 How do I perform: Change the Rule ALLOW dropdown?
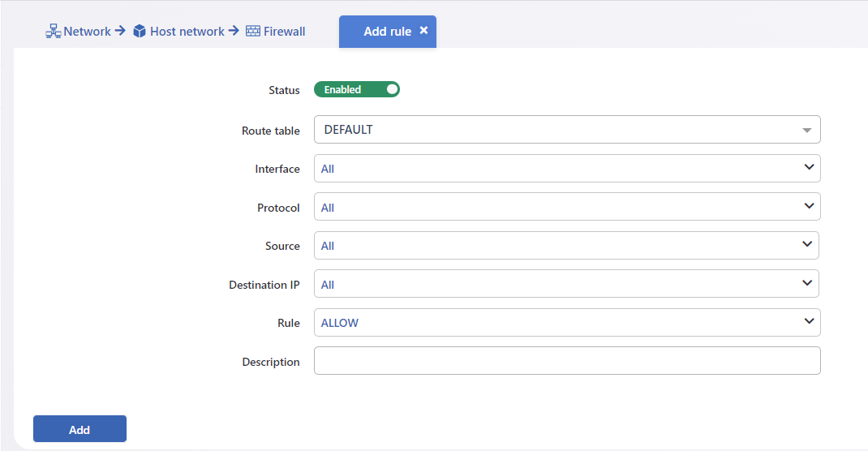[567, 322]
